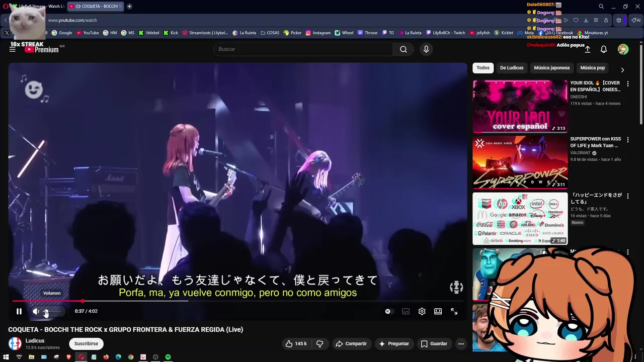Image resolution: width=644 pixels, height=362 pixels.
Task: Click the Suscribirse button
Action: 86,344
